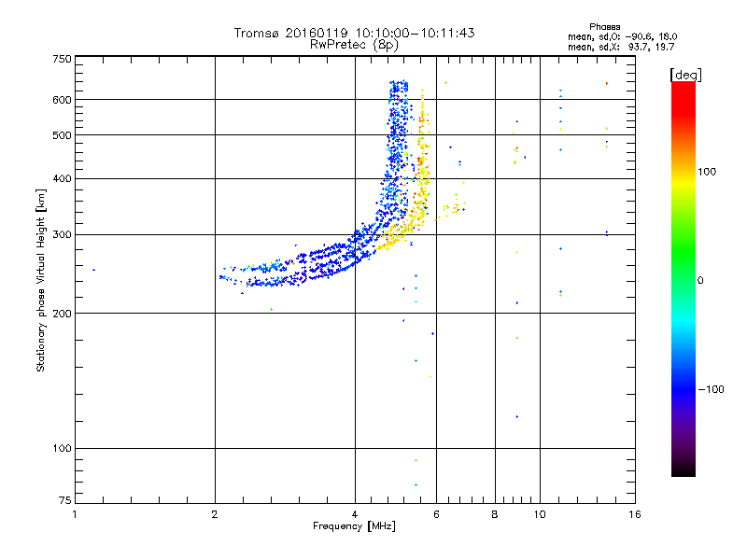The image size is (747, 560).
Task: Click the y-axis '600' tick label
Action: pyautogui.click(x=62, y=100)
